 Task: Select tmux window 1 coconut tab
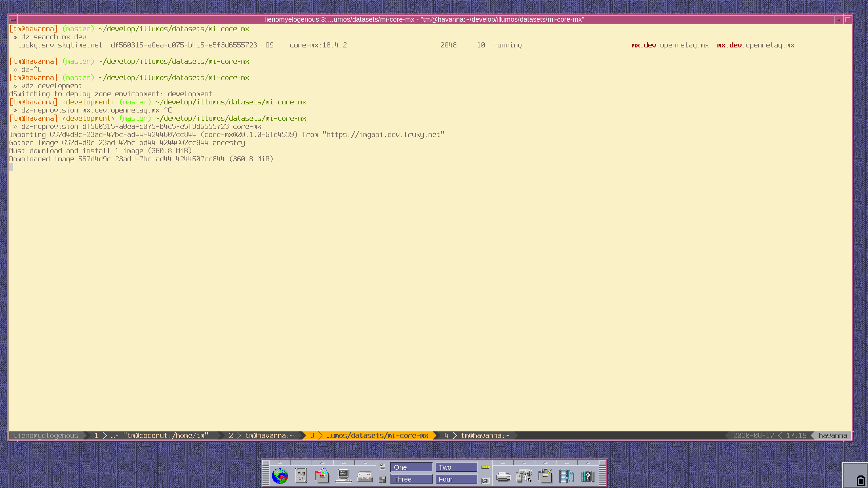click(x=165, y=435)
